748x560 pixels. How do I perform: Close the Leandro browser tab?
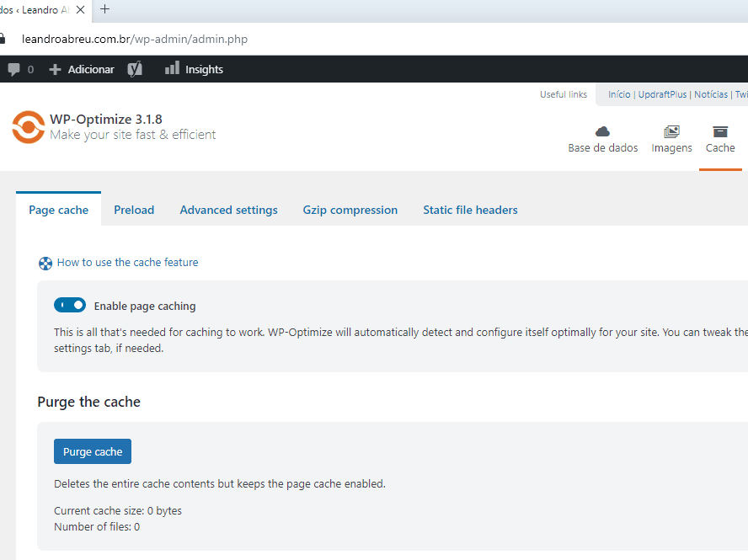[x=81, y=9]
